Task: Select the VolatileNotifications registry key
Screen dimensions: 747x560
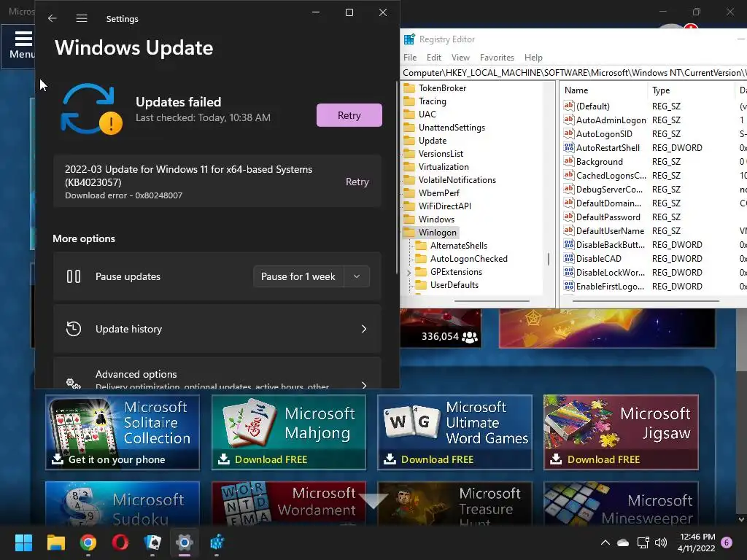Action: (457, 180)
